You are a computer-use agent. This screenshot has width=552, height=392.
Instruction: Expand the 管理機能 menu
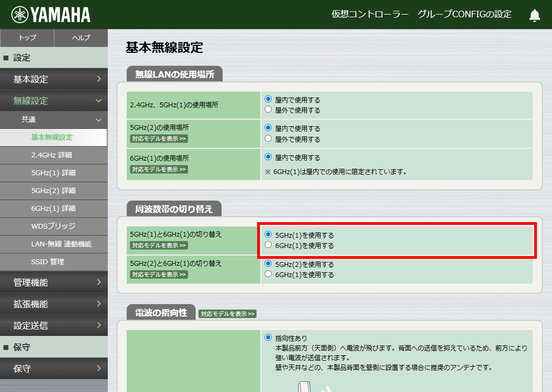pos(54,283)
